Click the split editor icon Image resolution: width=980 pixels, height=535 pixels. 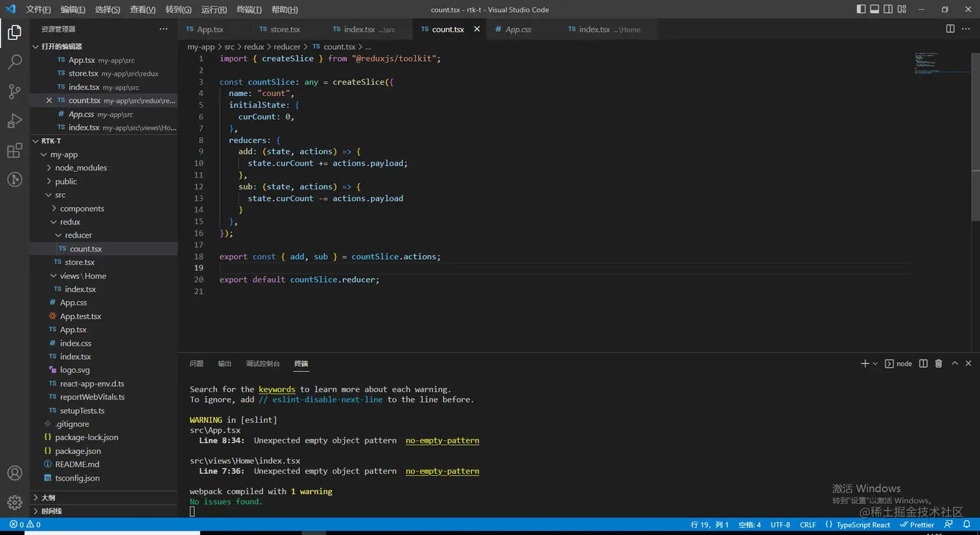pos(950,29)
